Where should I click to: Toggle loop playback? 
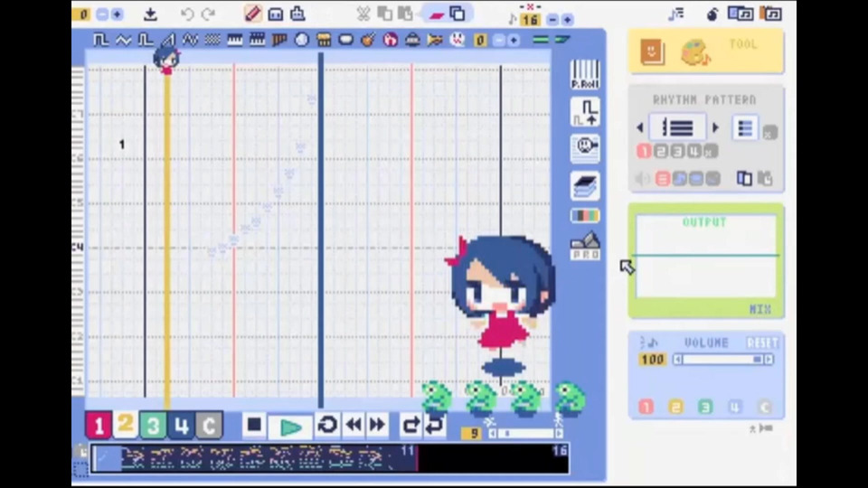click(x=327, y=425)
